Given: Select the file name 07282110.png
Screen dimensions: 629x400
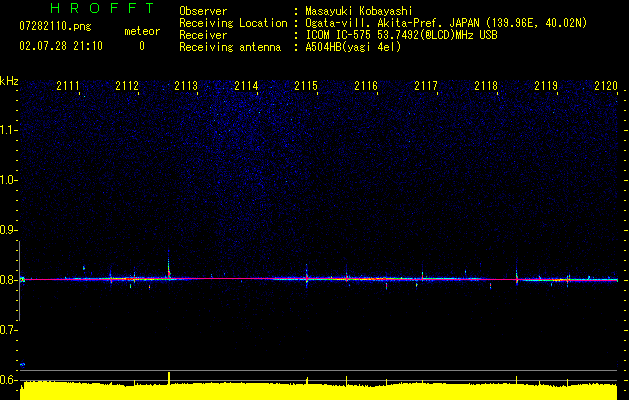Looking at the screenshot, I should point(55,26).
